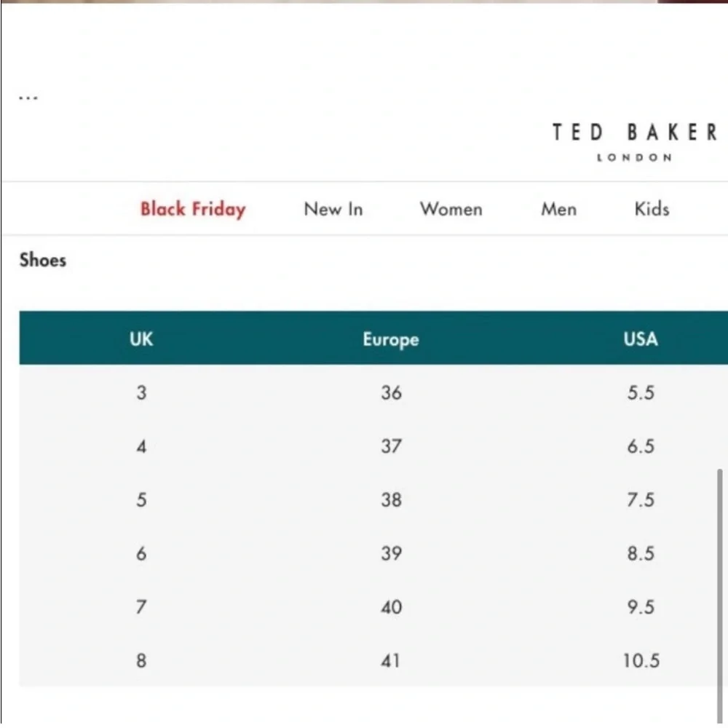Open the New In section
The height and width of the screenshot is (728, 728).
point(333,210)
